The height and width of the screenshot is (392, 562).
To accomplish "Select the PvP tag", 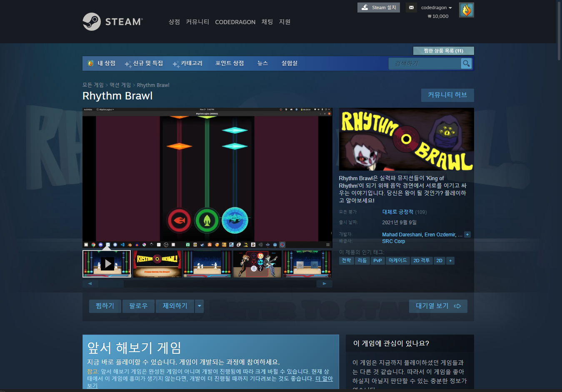I will point(377,261).
